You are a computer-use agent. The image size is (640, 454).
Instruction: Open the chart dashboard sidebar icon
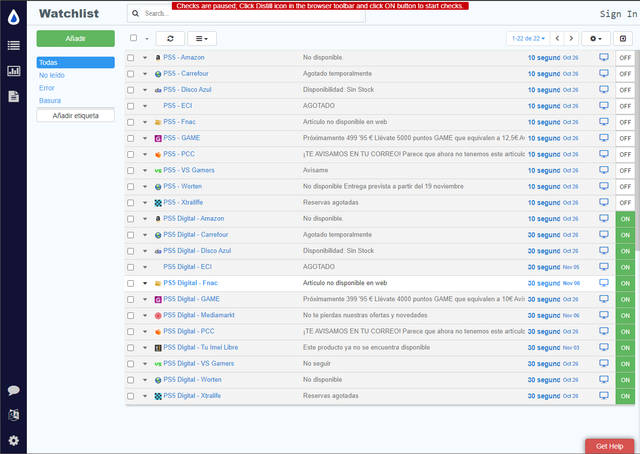point(13,71)
